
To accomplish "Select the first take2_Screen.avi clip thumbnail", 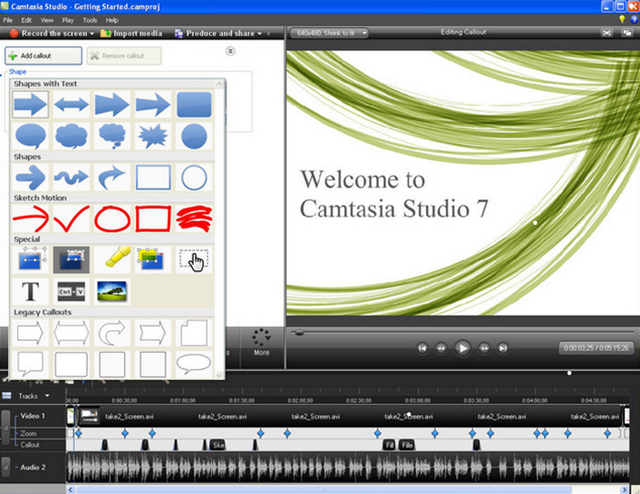I will [x=89, y=416].
